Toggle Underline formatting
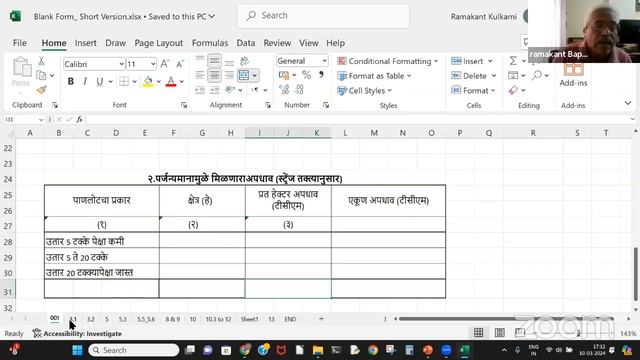The width and height of the screenshot is (640, 360). [99, 82]
